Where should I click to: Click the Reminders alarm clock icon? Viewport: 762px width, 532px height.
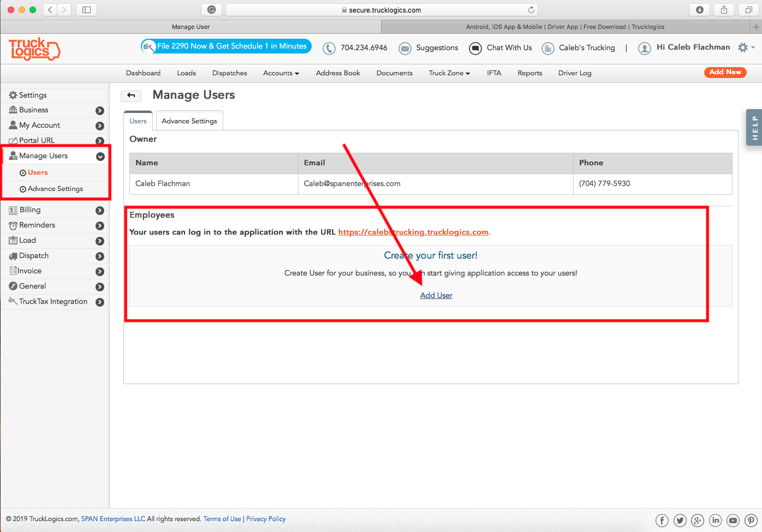point(13,225)
